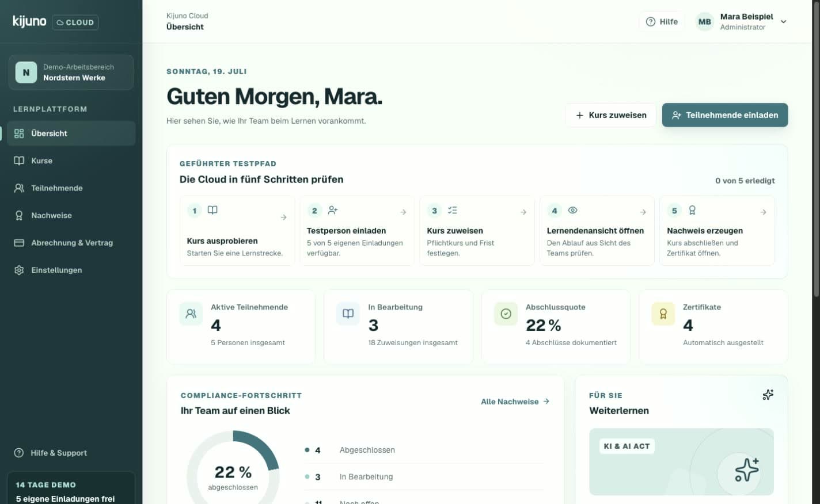Click the In Bearbeitung book icon
The image size is (820, 504).
pyautogui.click(x=348, y=314)
